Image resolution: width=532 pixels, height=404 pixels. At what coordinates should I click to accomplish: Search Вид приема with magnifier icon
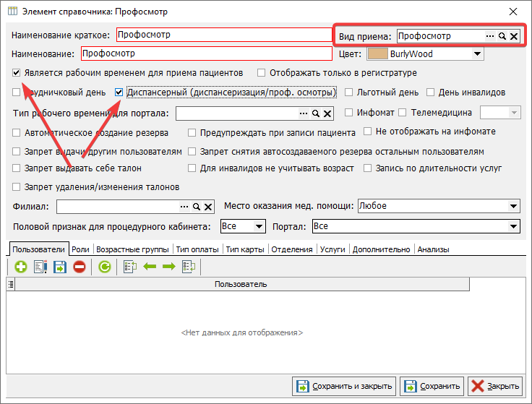point(502,36)
